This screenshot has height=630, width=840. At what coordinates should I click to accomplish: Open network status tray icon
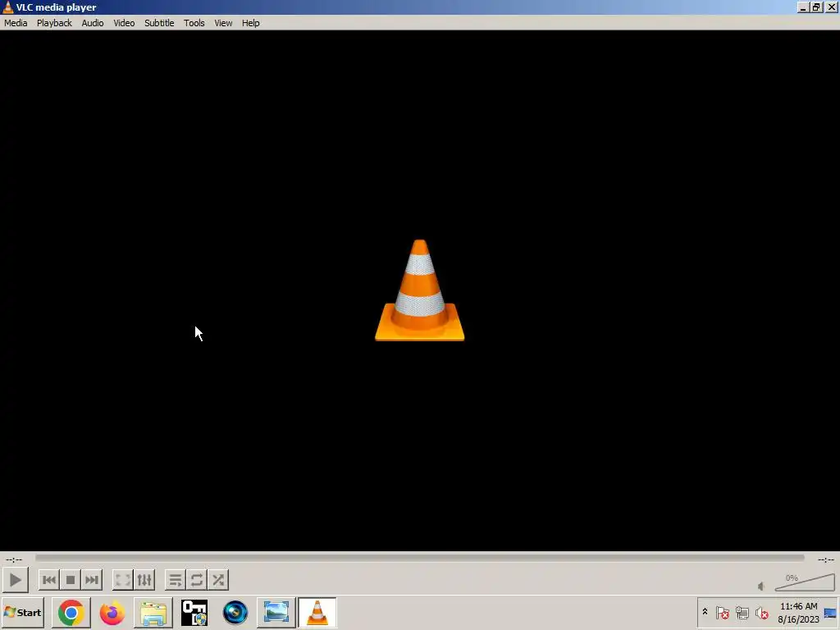click(742, 612)
